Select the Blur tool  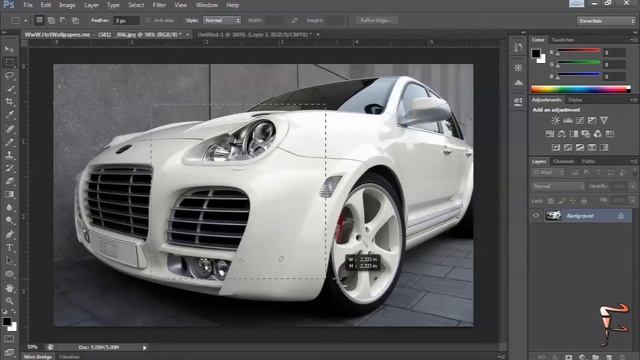click(9, 207)
